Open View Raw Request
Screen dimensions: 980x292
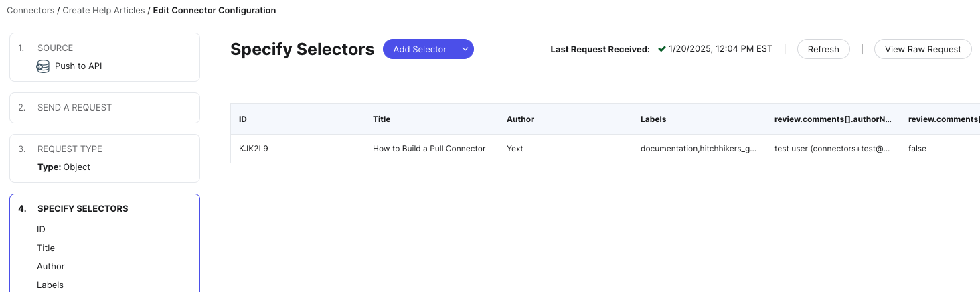pyautogui.click(x=923, y=49)
